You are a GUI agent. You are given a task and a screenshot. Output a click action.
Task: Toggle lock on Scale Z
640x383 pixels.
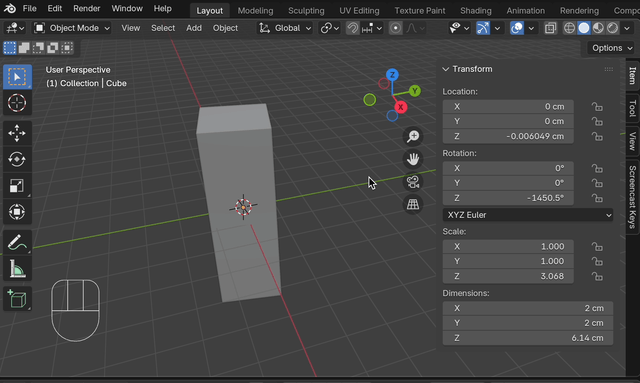click(597, 276)
